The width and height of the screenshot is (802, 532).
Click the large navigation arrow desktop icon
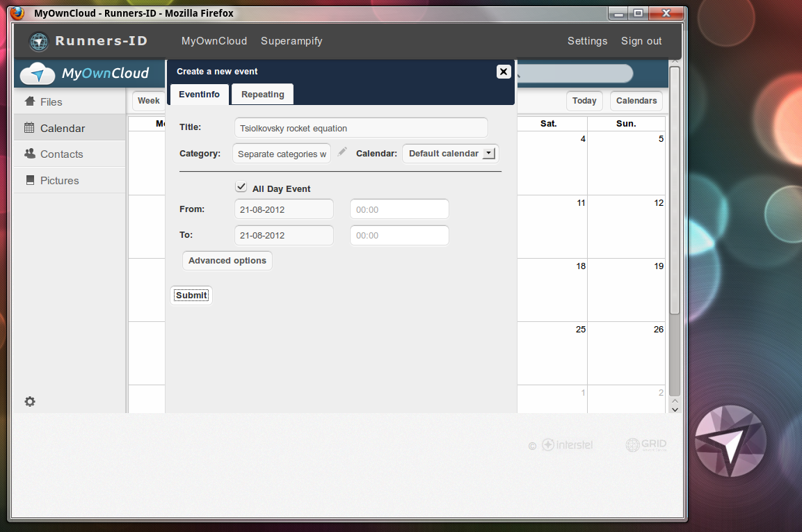tap(730, 440)
